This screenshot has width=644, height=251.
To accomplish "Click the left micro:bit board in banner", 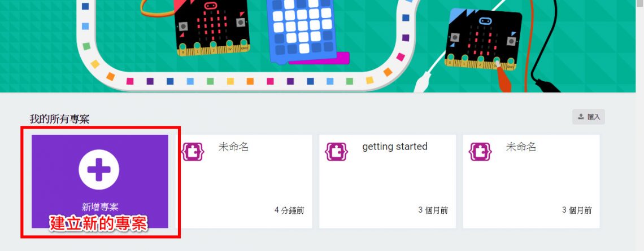I will (211, 28).
